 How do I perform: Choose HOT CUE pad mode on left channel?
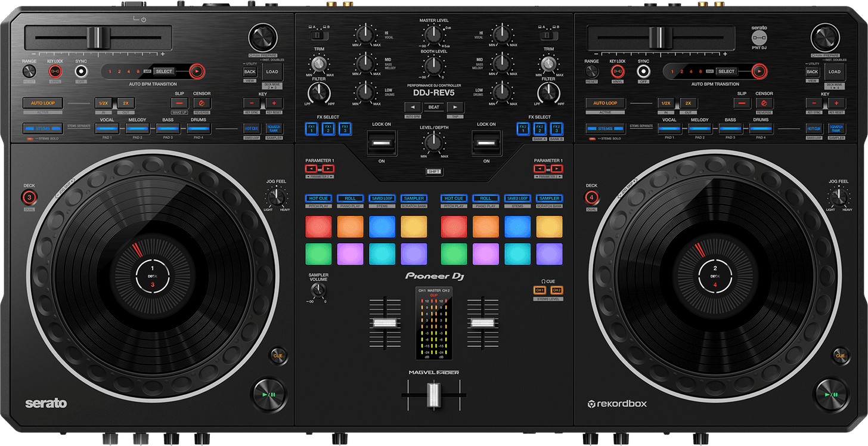[x=318, y=198]
